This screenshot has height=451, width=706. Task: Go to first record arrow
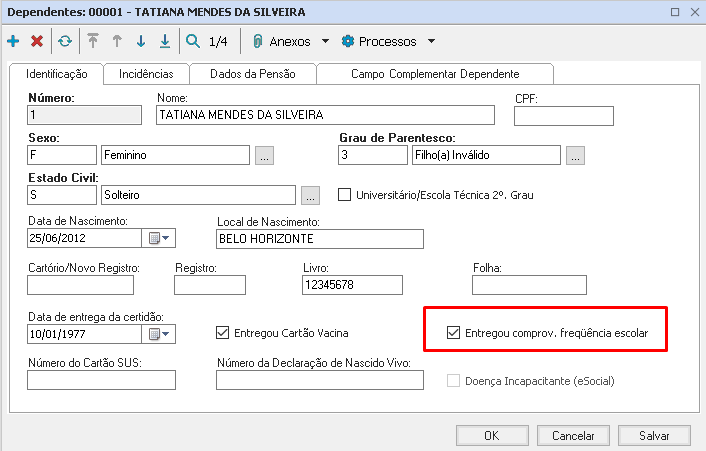click(x=93, y=41)
